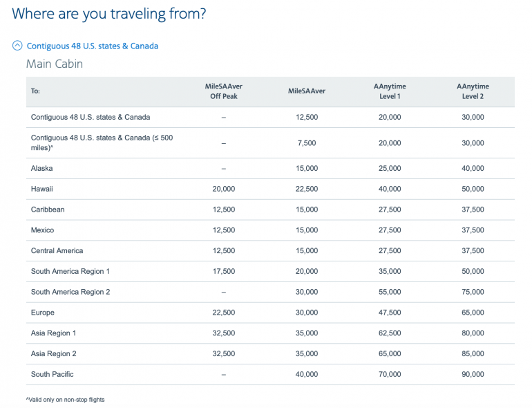Click the Caribbean row label
Screen dimensions: 532x408
tap(48, 210)
